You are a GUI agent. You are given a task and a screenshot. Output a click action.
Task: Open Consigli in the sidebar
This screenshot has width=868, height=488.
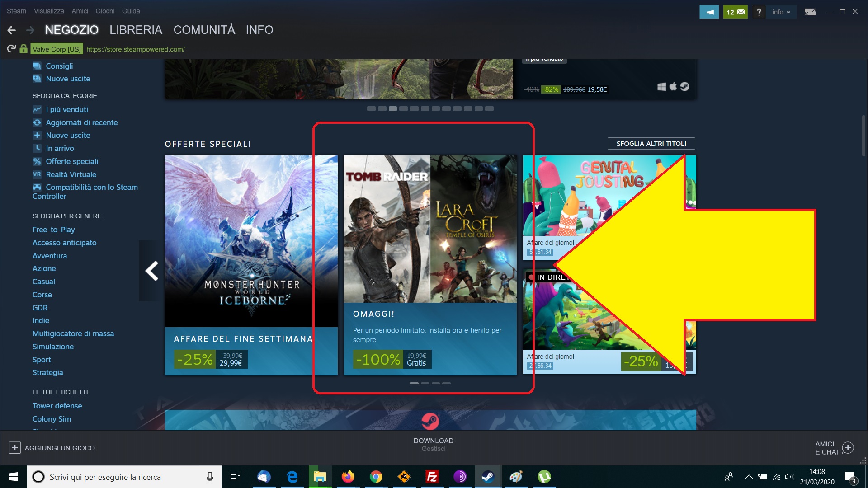point(59,66)
